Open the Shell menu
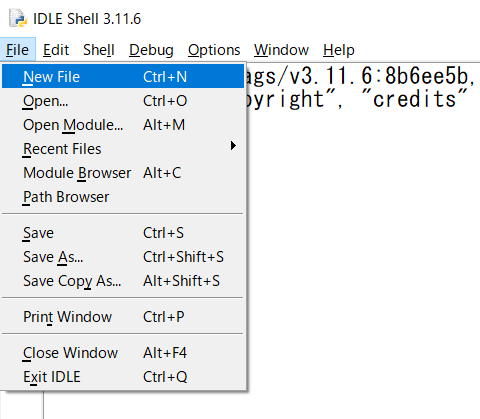Screen dimensions: 480x419 [x=99, y=50]
